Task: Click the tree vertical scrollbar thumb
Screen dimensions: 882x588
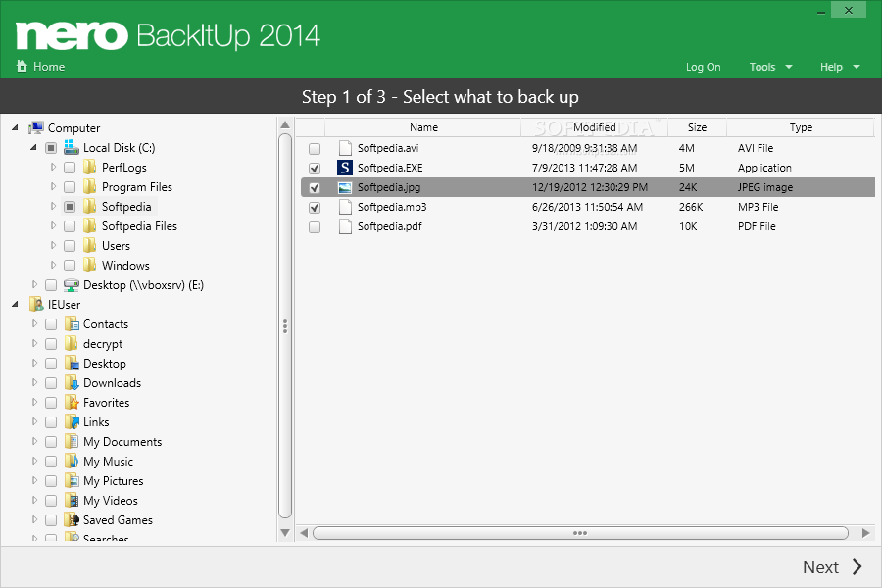Action: point(285,325)
